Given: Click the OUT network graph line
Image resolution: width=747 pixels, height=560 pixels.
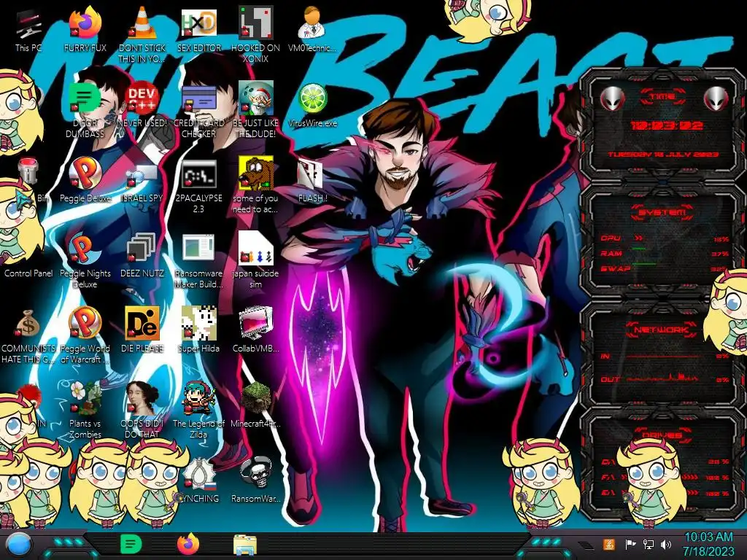Looking at the screenshot, I should click(x=663, y=378).
